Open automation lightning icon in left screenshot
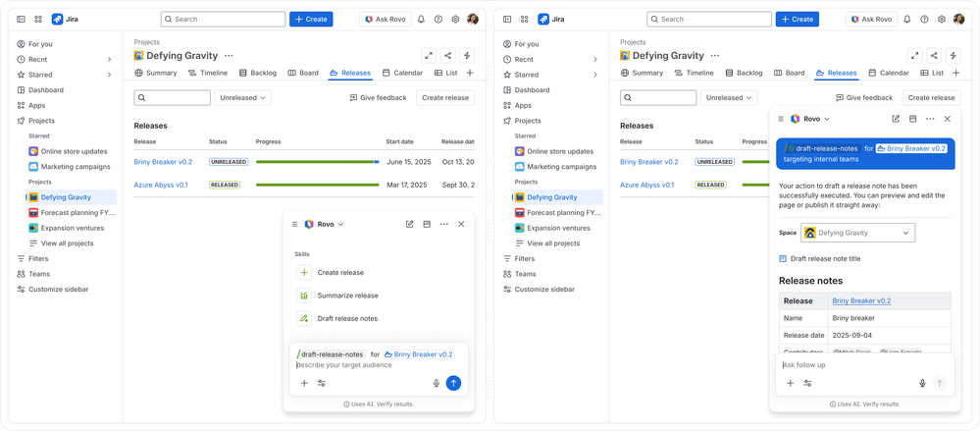Viewport: 980px width, 431px height. 467,56
